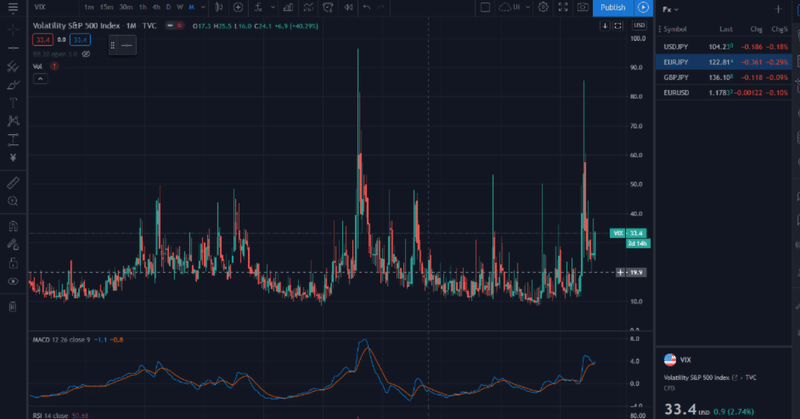The height and width of the screenshot is (419, 800).
Task: Click the red 33.4 sell price button
Action: (42, 40)
